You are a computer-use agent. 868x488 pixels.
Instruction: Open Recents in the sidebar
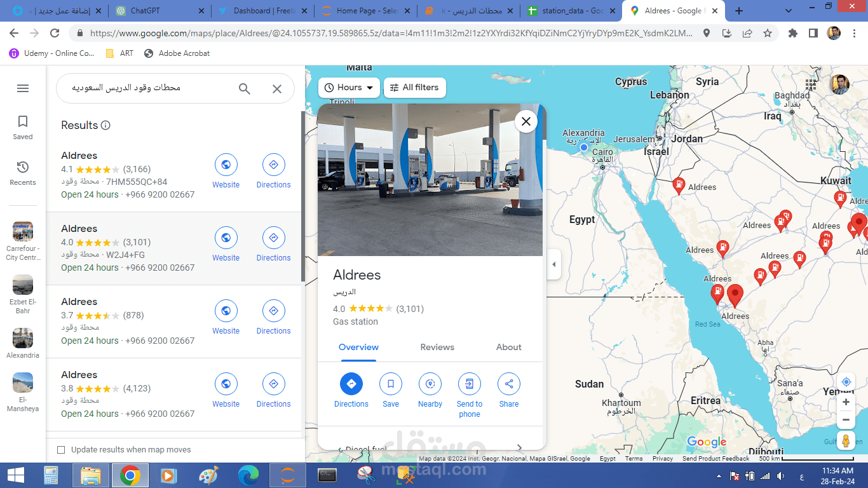coord(23,173)
